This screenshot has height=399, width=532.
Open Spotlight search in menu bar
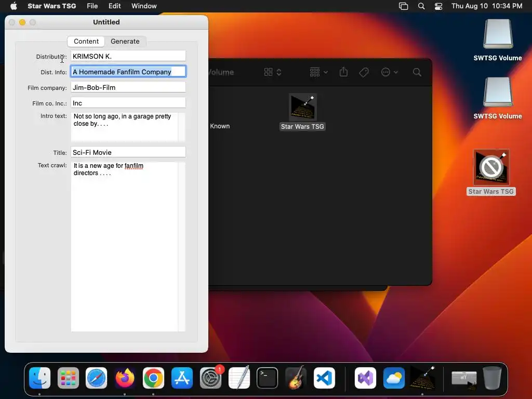pyautogui.click(x=421, y=6)
